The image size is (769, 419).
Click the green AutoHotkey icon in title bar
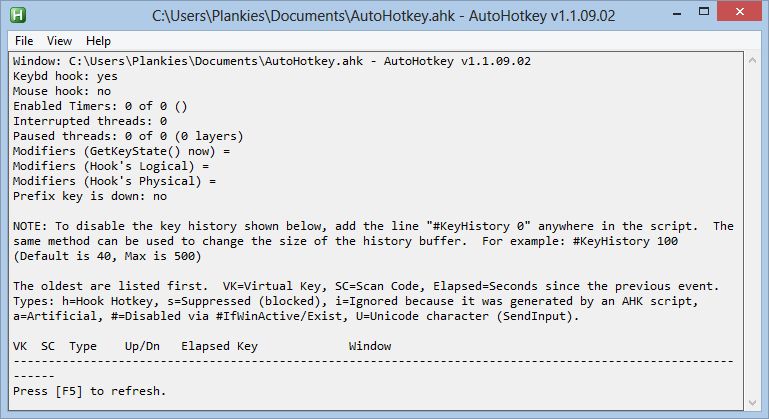(17, 15)
